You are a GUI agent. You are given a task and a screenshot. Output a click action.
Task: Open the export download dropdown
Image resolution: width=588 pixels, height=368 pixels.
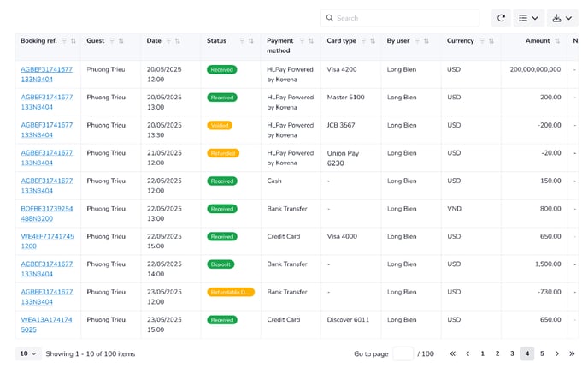click(x=562, y=18)
